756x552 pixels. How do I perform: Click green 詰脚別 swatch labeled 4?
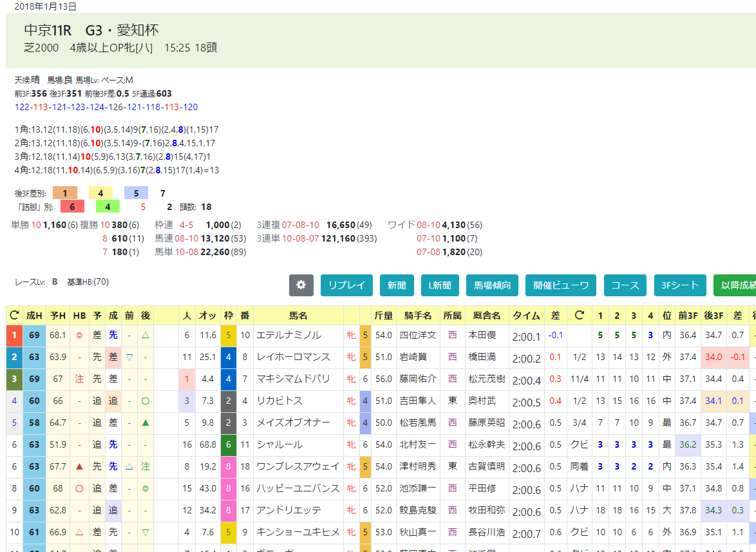(x=108, y=207)
